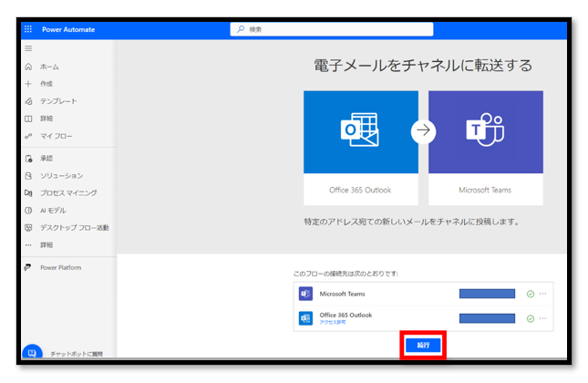Click the Power Platform icon
588x383 pixels.
coord(27,267)
